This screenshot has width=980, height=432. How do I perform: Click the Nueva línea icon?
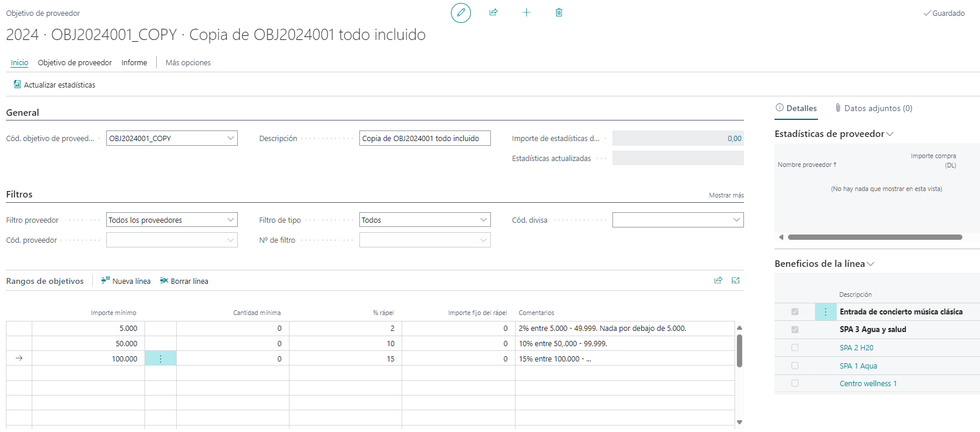[x=106, y=281]
